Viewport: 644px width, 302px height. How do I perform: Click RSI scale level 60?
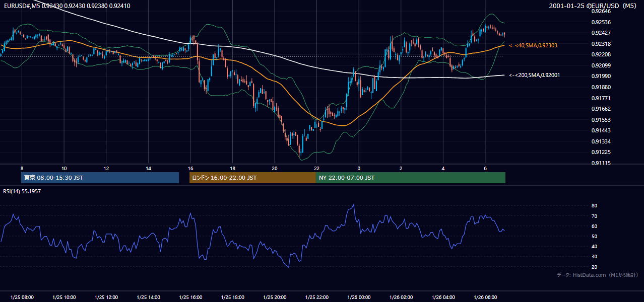coord(594,226)
